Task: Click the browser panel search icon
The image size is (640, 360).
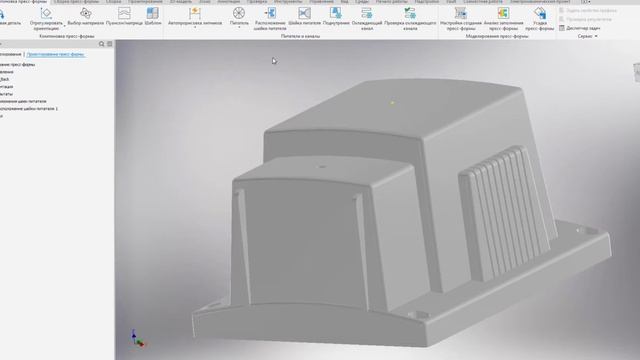Action: click(x=102, y=44)
